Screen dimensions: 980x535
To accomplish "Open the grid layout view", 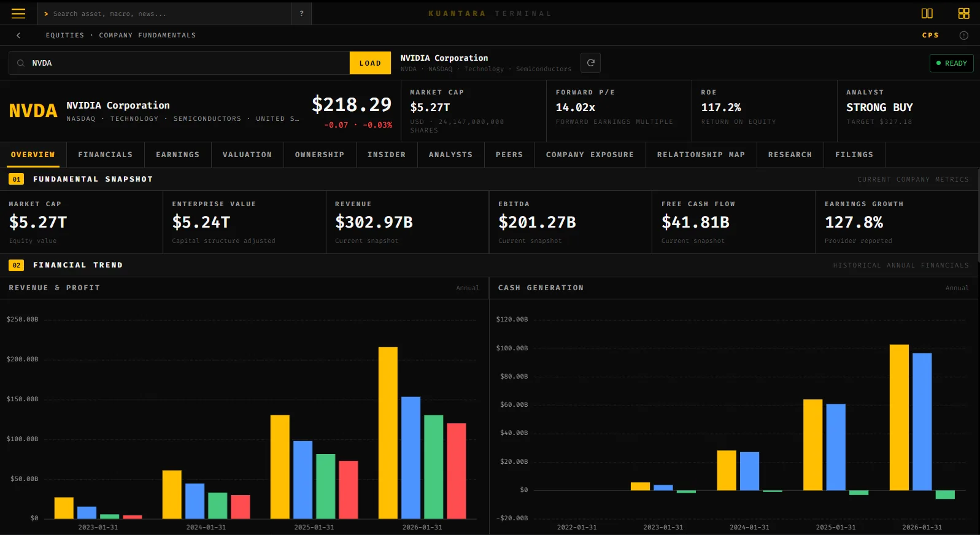I will (x=963, y=13).
